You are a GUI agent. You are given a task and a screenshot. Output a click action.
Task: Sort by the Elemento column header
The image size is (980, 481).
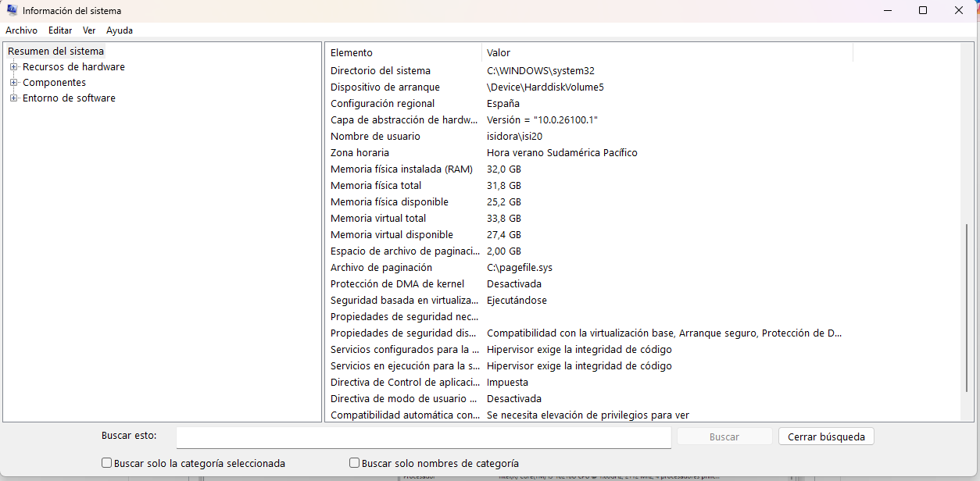click(x=403, y=52)
